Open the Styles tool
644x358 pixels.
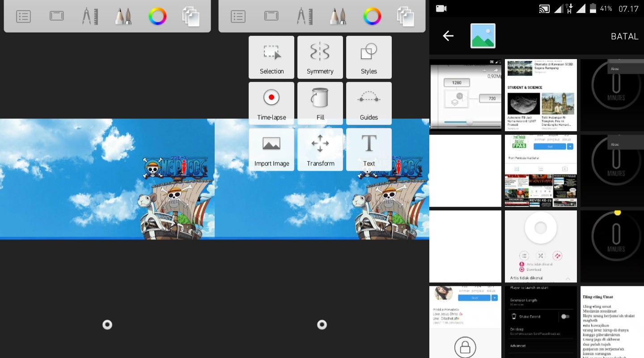click(369, 57)
